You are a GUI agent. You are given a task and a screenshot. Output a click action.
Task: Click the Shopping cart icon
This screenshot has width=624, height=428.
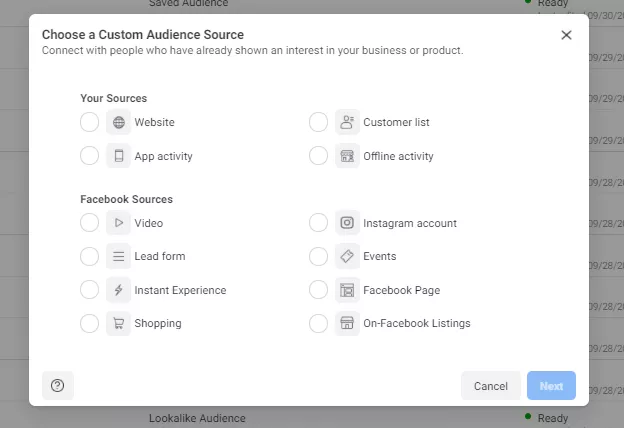coord(118,323)
